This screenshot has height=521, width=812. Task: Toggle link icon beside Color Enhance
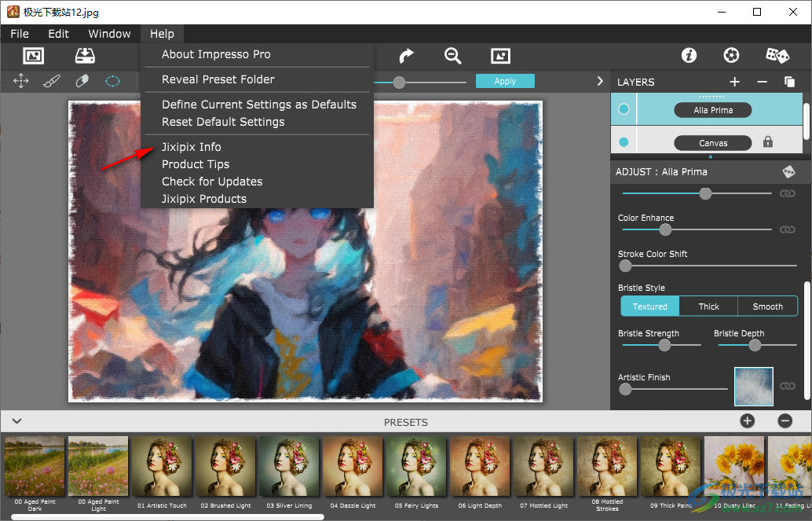(787, 229)
